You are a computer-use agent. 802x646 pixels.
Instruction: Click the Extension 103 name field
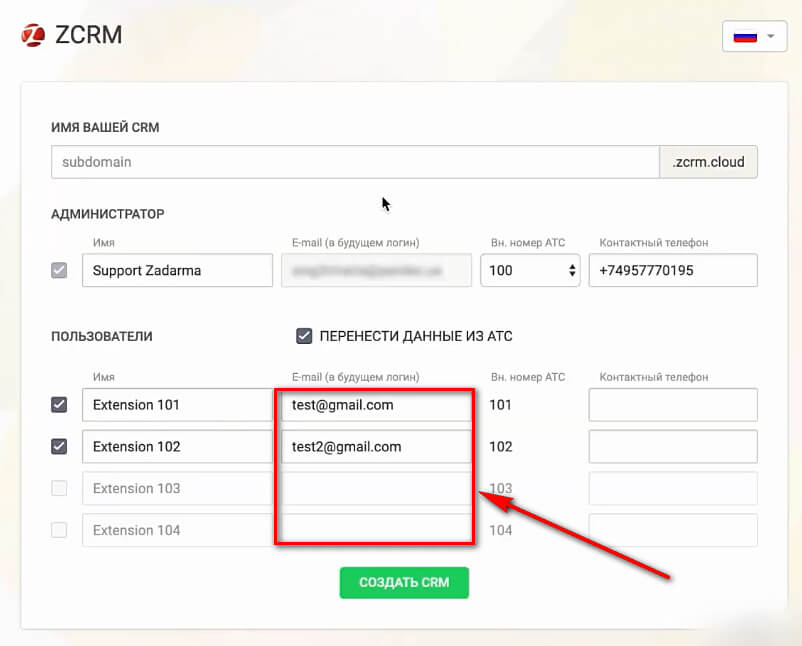(177, 488)
